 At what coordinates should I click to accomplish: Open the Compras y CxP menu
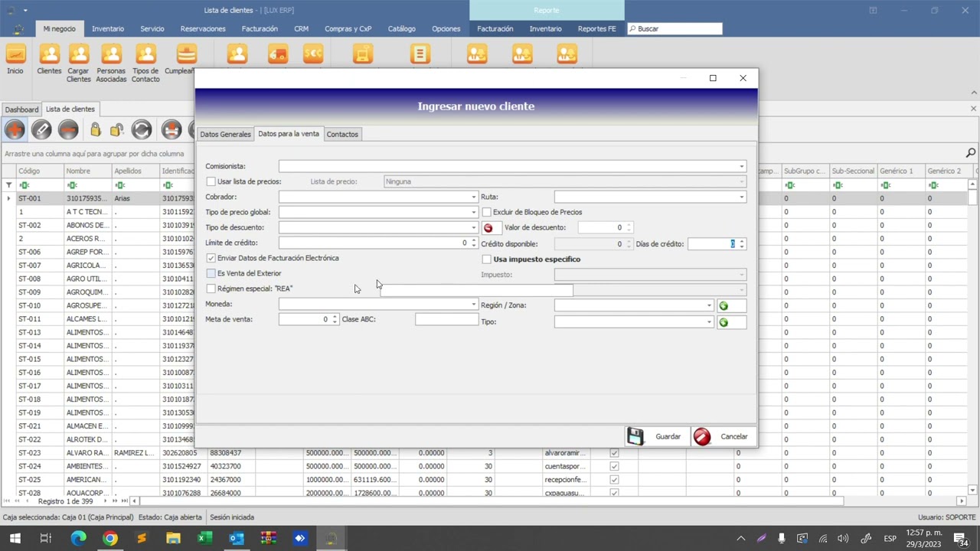[348, 28]
